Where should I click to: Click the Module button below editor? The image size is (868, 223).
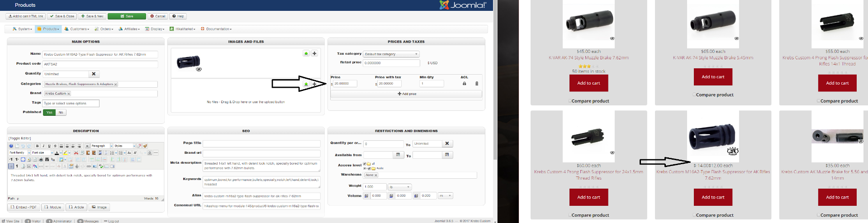[53, 207]
